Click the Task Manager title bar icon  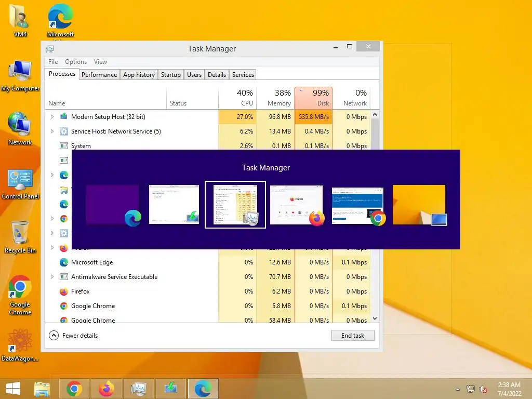pos(50,49)
